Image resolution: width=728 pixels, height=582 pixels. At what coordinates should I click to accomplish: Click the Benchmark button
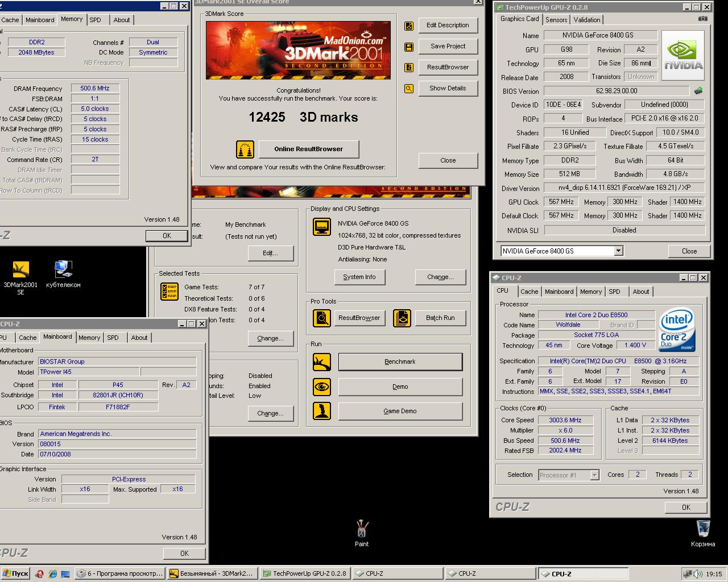[400, 362]
